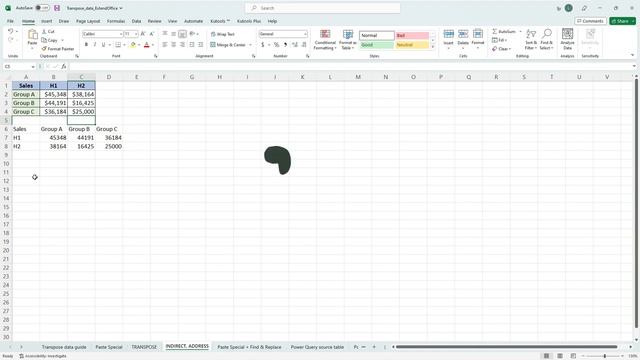Click the Cut scissors icon
This screenshot has width=640, height=360.
(44, 31)
